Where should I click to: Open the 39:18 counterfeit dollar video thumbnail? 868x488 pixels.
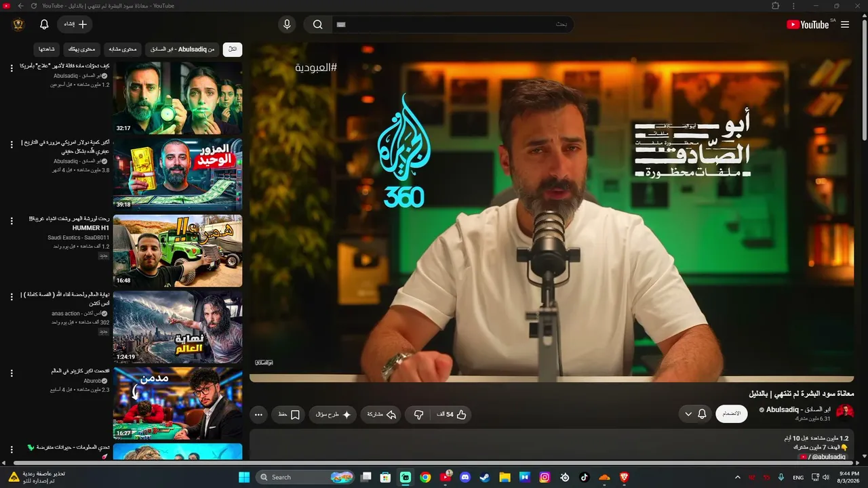click(178, 175)
